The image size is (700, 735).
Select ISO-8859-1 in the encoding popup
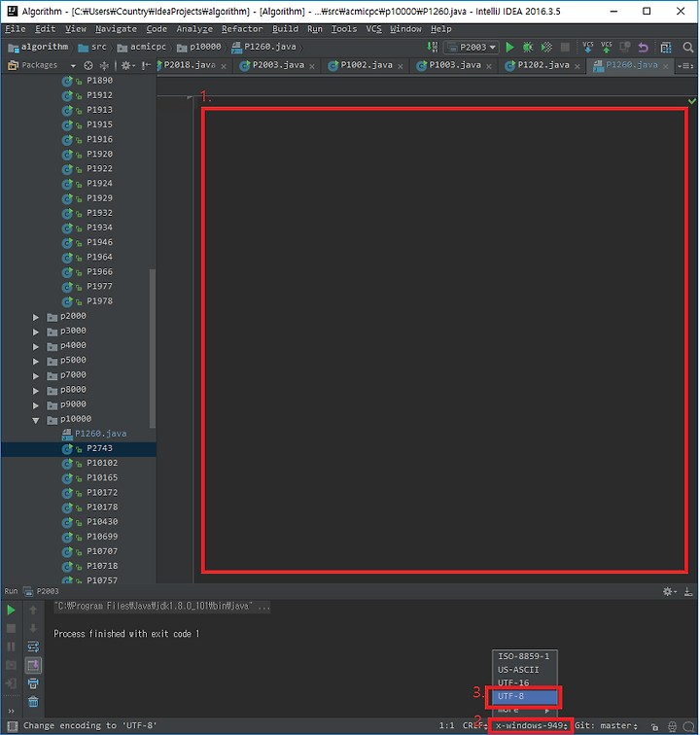click(x=525, y=656)
